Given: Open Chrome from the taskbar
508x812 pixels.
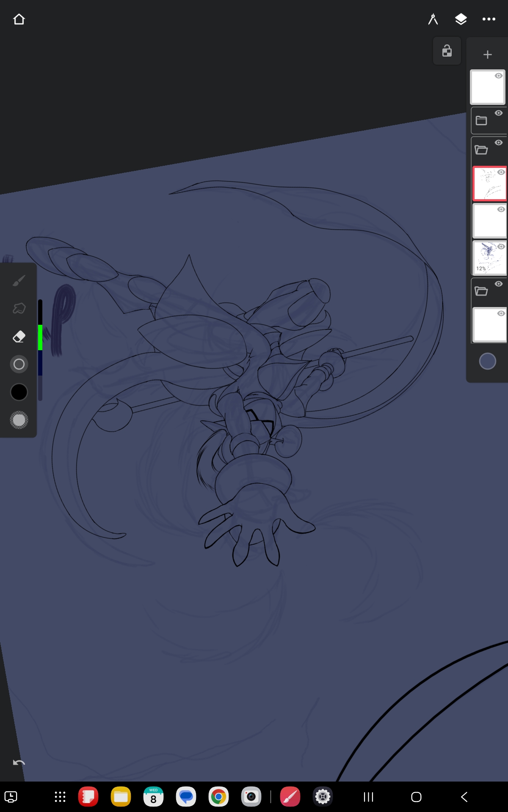Looking at the screenshot, I should pyautogui.click(x=218, y=797).
